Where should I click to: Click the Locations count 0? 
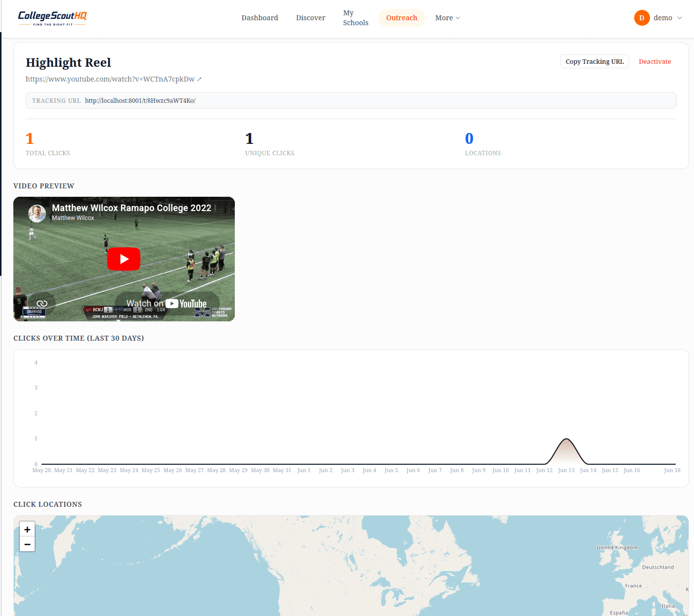(x=469, y=138)
